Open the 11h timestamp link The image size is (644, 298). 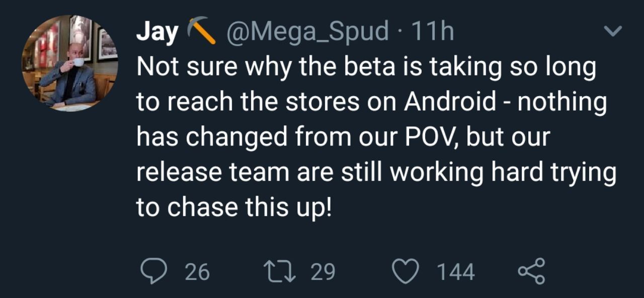pyautogui.click(x=432, y=32)
